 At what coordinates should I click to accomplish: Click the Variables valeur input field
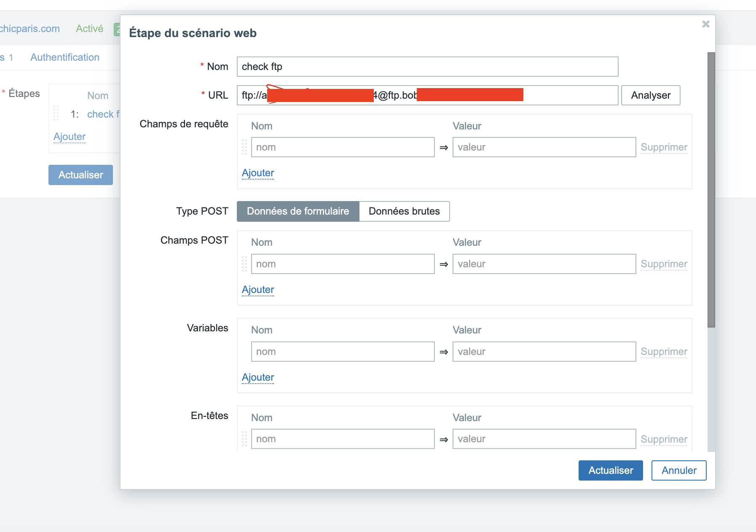544,352
